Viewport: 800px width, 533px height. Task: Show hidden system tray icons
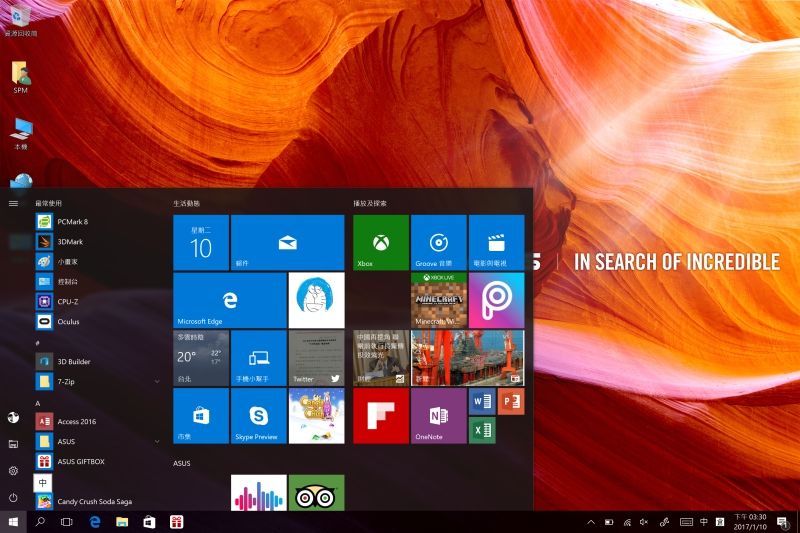[589, 522]
